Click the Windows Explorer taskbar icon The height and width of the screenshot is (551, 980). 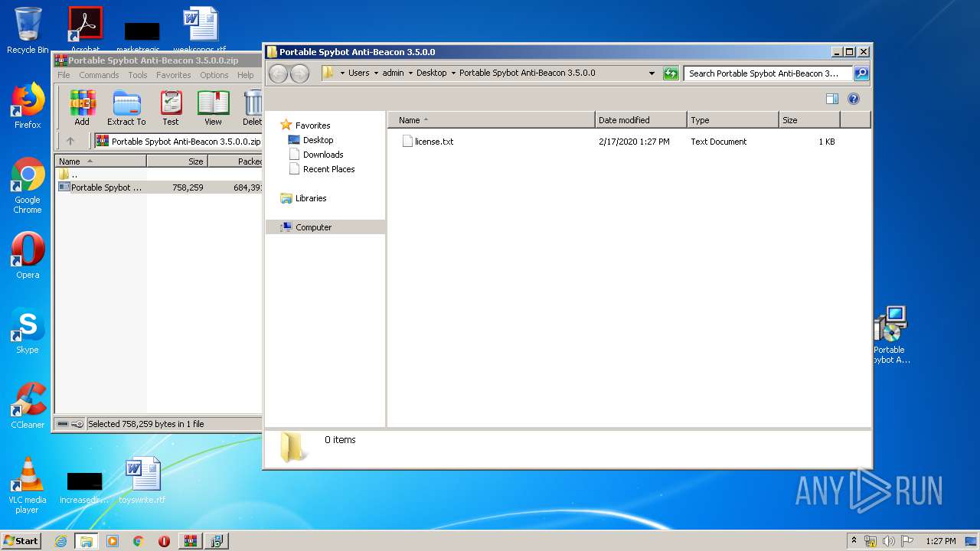87,541
